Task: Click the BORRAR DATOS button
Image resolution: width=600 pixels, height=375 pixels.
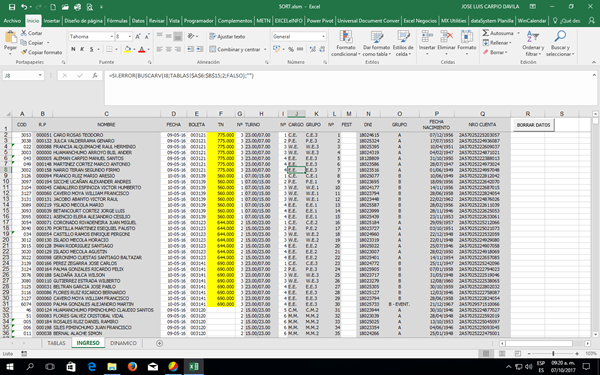Action: coord(533,125)
